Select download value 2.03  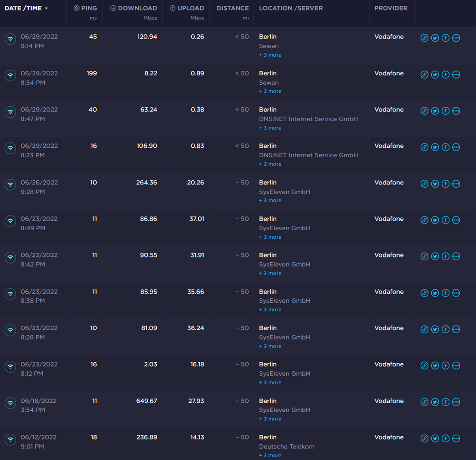(x=151, y=364)
